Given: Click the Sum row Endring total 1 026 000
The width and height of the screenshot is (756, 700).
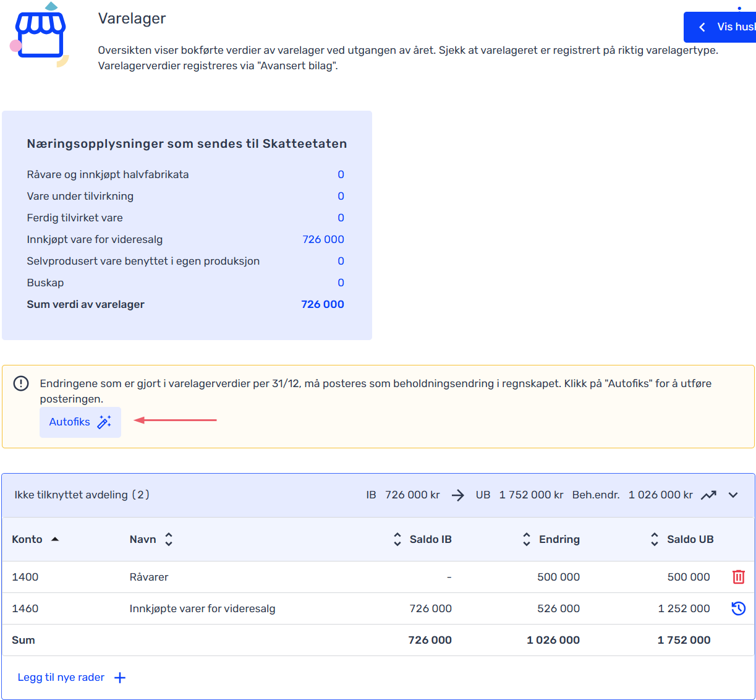Looking at the screenshot, I should pos(553,640).
